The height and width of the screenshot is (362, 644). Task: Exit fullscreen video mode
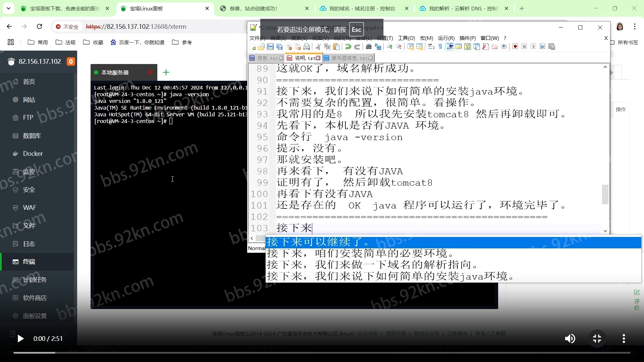coord(597,339)
